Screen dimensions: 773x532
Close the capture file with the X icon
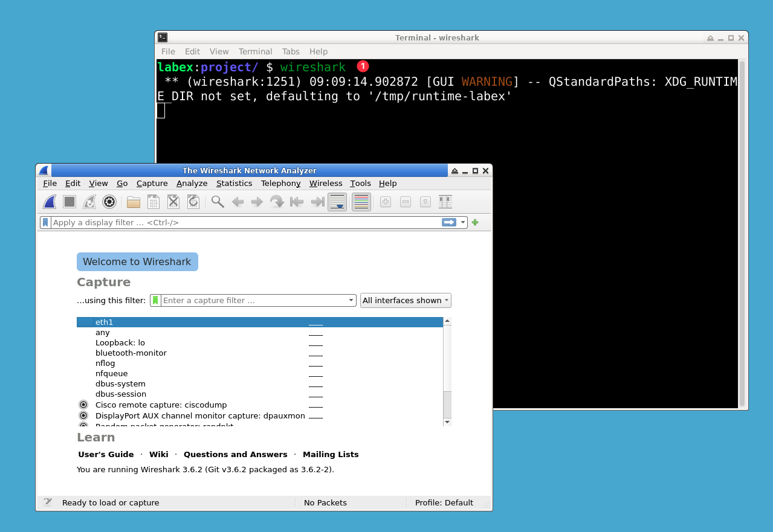(173, 202)
